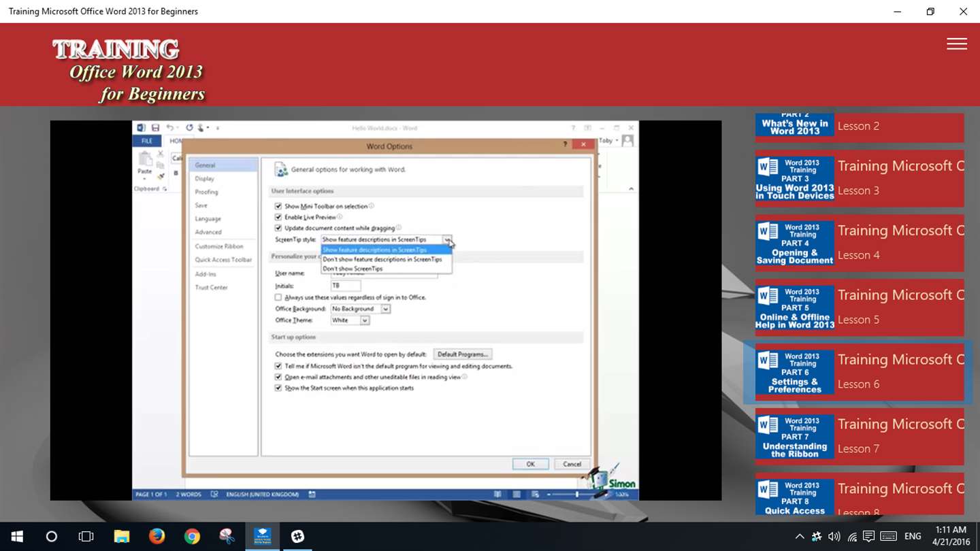This screenshot has width=980, height=551.
Task: Toggle Show Mini Toolbar on selection checkbox
Action: click(278, 206)
